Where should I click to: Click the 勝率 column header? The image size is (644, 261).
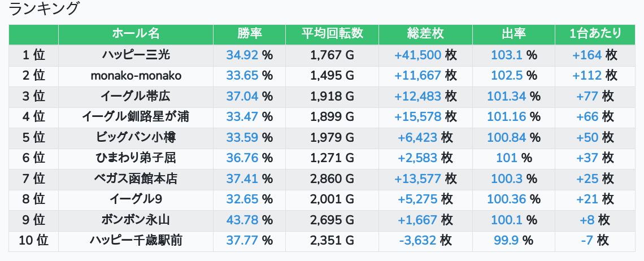249,34
